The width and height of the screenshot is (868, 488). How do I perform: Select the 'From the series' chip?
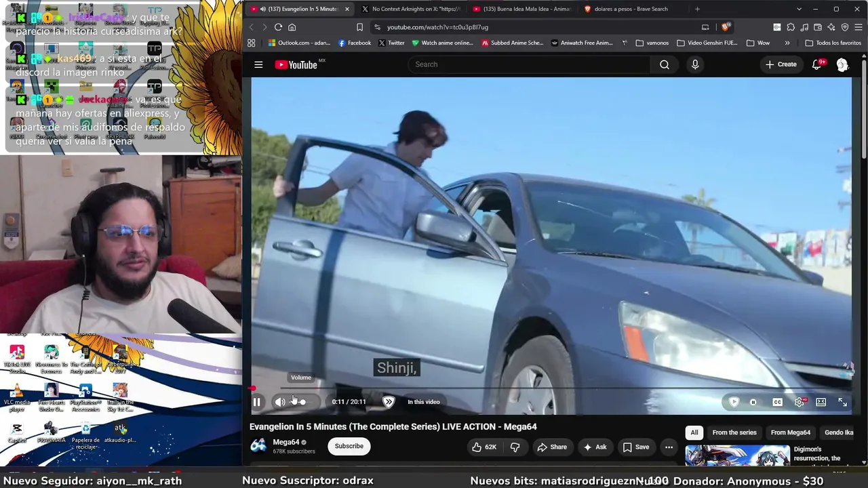[734, 432]
